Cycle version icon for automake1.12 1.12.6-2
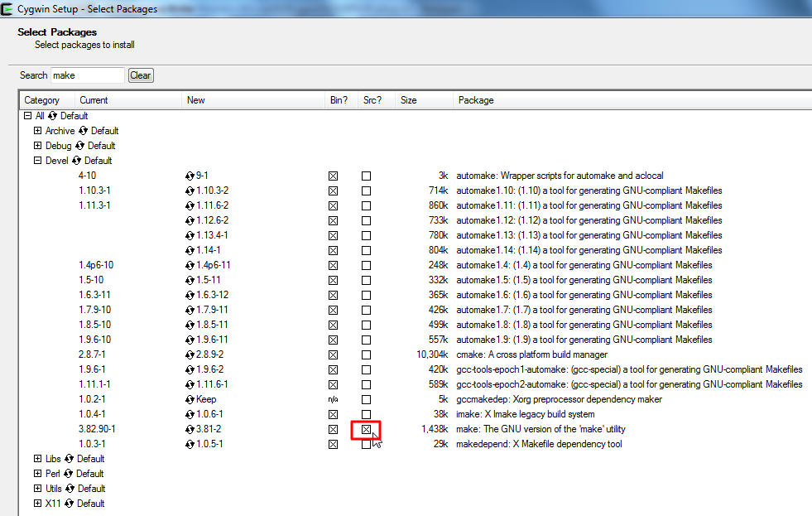This screenshot has width=812, height=516. pyautogui.click(x=190, y=220)
